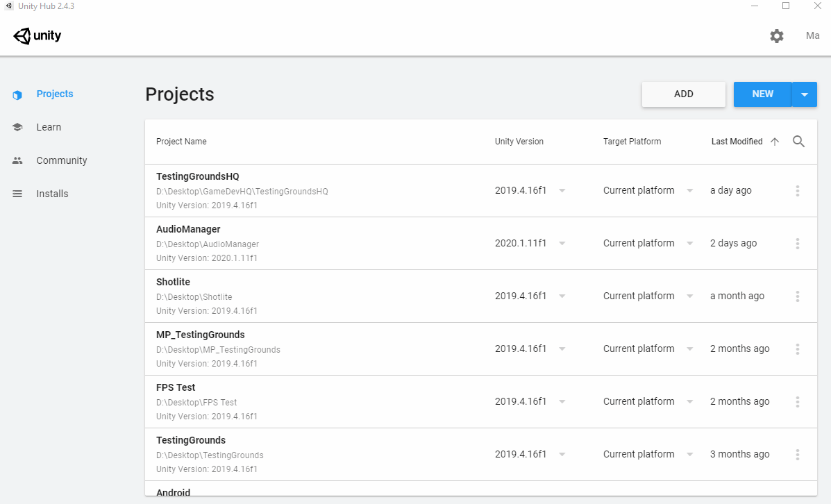Click the Installs list icon in sidebar
The image size is (831, 504).
[17, 194]
